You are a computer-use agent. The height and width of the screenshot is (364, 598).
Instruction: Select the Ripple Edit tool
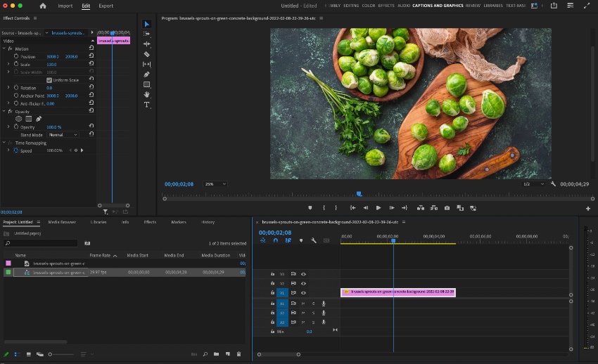coord(147,44)
